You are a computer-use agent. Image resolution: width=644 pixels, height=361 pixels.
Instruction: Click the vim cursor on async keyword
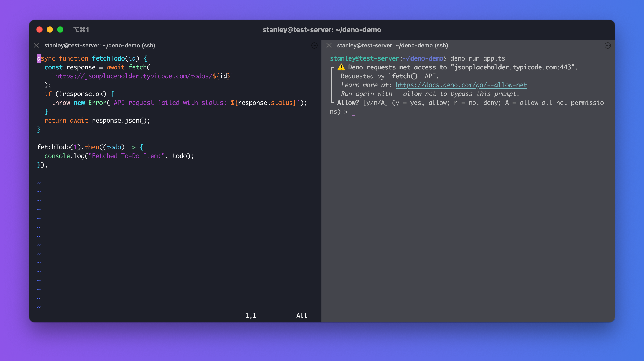coord(39,58)
